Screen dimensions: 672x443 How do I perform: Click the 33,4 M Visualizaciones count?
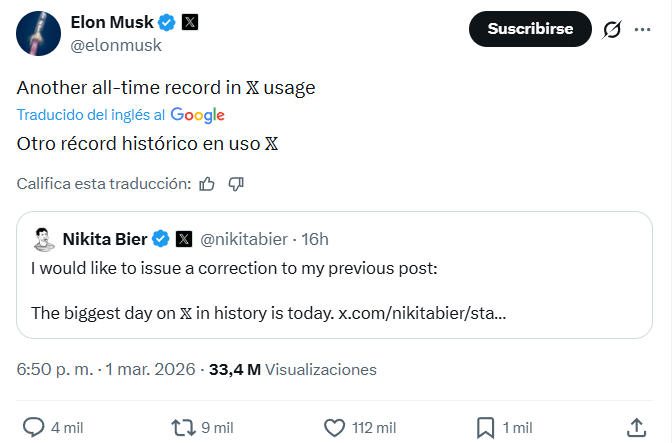292,369
